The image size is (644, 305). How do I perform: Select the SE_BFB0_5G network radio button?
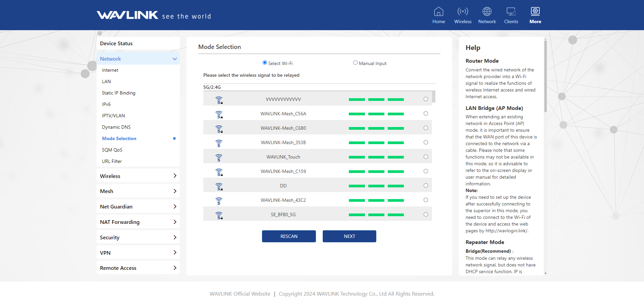(x=426, y=215)
